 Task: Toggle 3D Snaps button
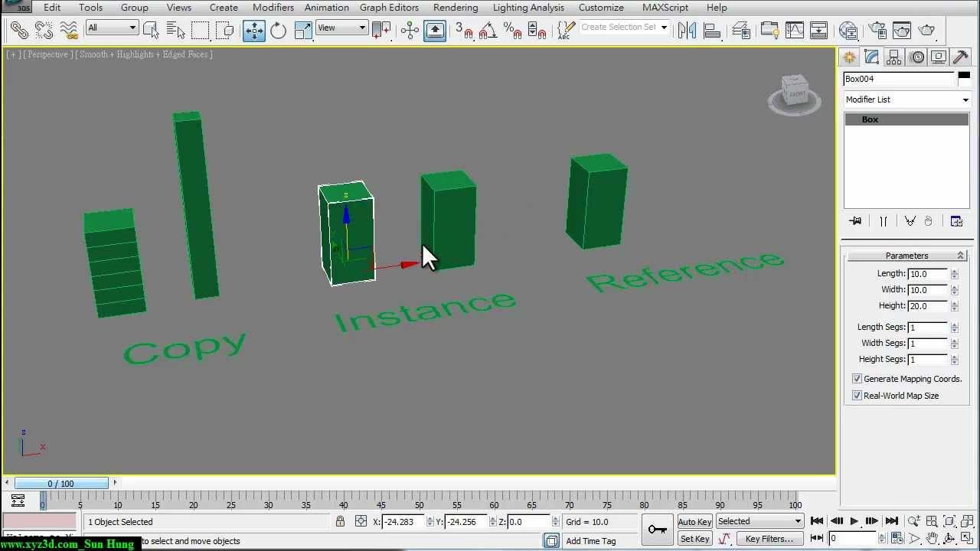pos(464,31)
